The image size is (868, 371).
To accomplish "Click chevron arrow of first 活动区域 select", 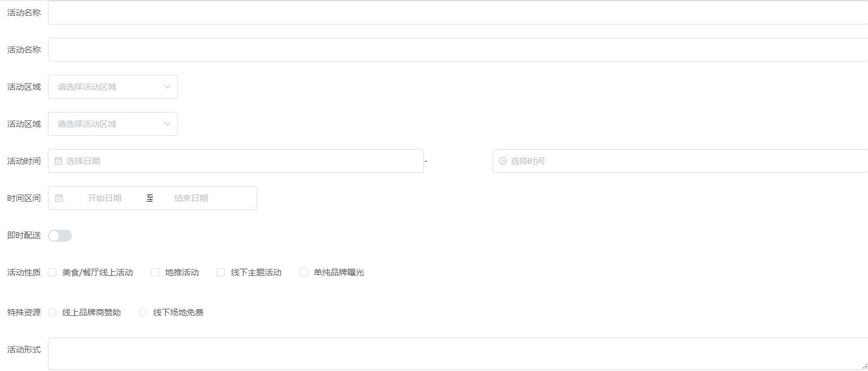I will point(167,87).
